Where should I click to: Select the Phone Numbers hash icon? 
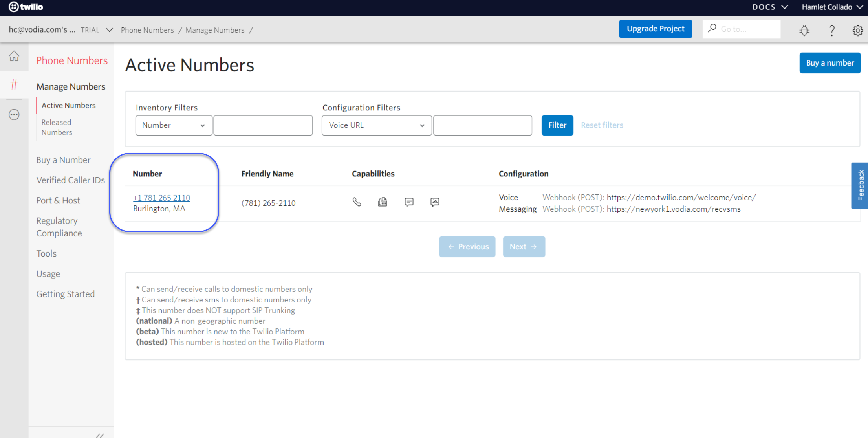[x=14, y=84]
